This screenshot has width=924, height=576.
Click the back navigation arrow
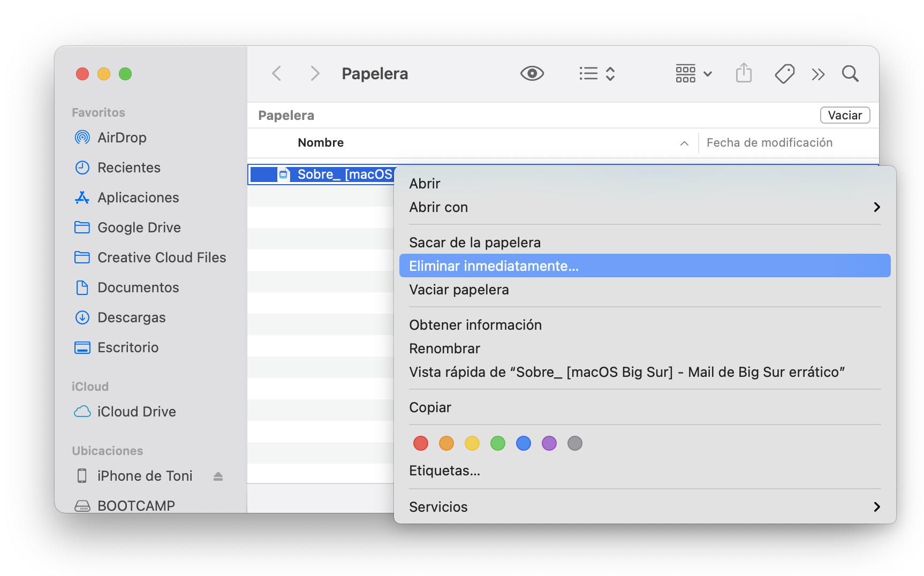277,73
